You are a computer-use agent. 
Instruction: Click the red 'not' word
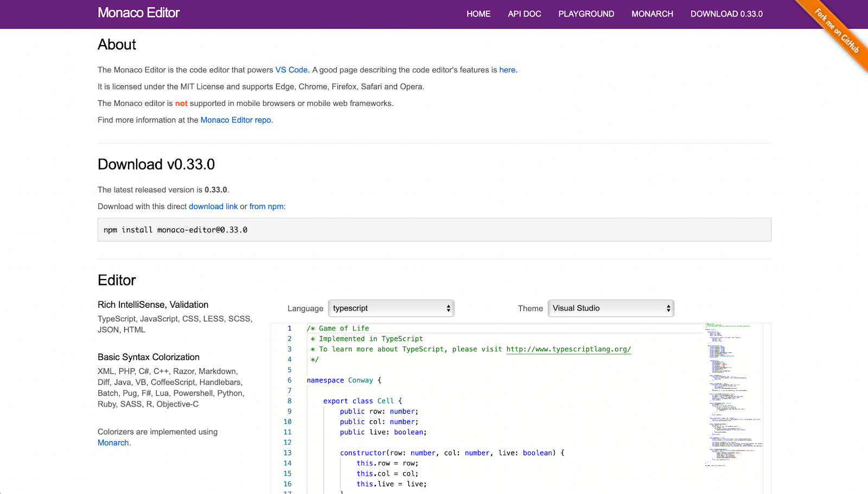point(181,103)
